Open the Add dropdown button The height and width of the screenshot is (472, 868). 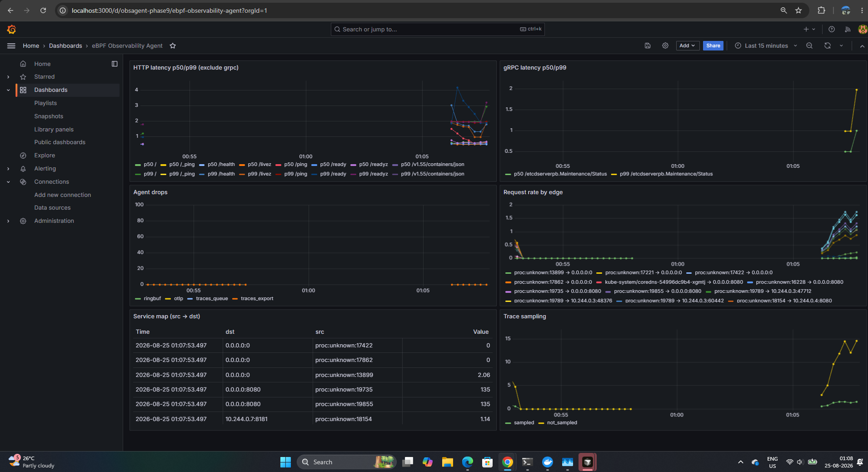click(x=687, y=46)
